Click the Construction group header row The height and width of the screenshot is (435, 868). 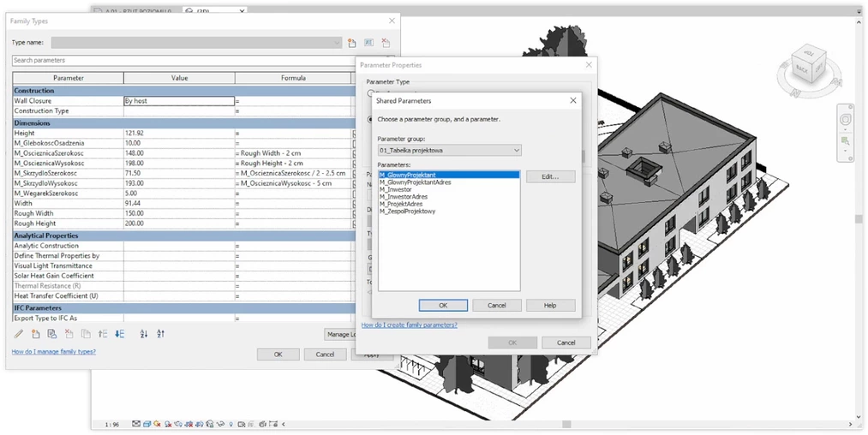[x=183, y=91]
